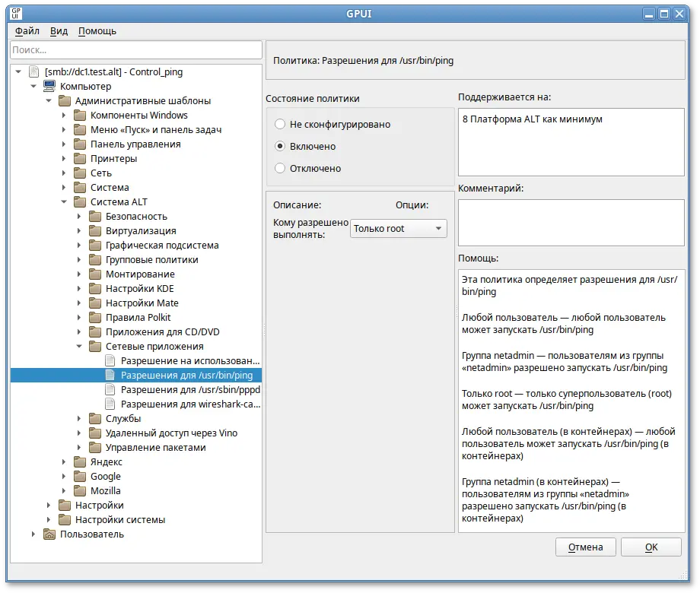Open the Только root dropdown
Screen dimensions: 700x593
tap(398, 229)
